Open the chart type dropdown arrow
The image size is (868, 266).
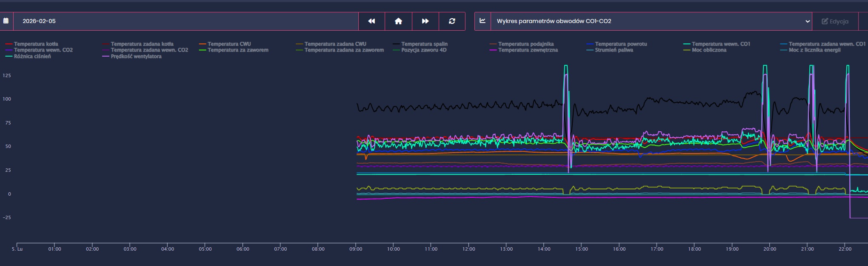807,21
